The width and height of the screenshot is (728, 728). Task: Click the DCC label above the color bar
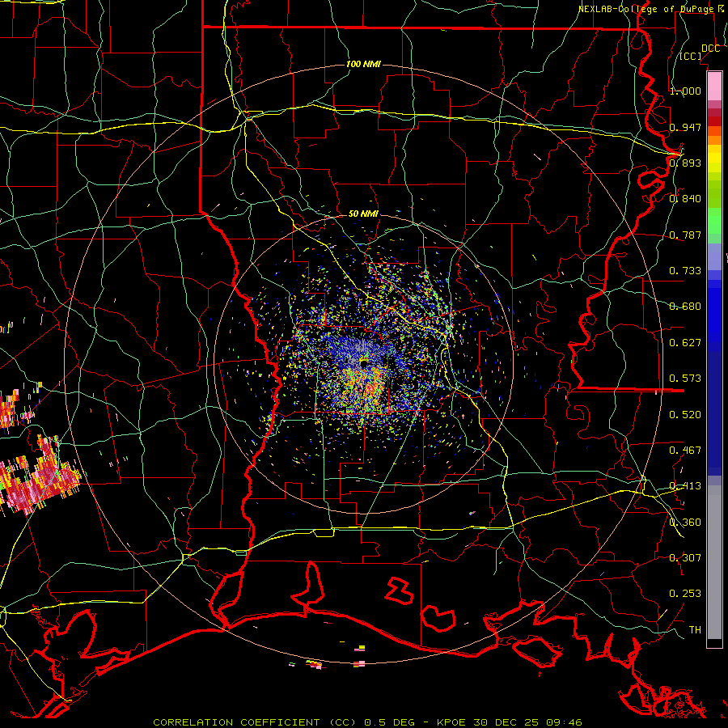coord(710,49)
